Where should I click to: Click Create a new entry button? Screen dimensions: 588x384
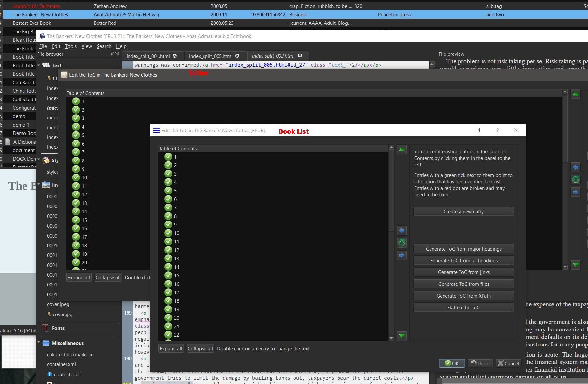point(463,212)
